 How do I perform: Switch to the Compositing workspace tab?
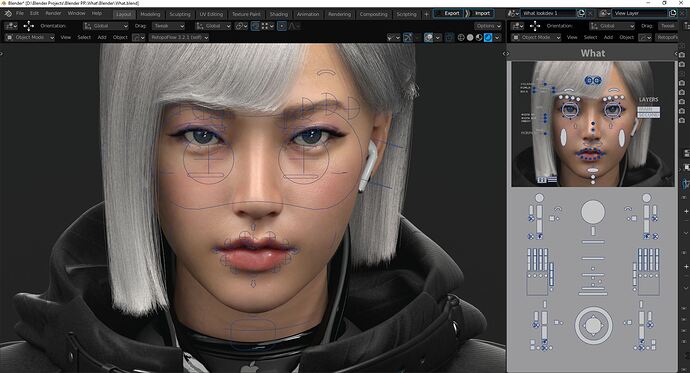(x=374, y=14)
